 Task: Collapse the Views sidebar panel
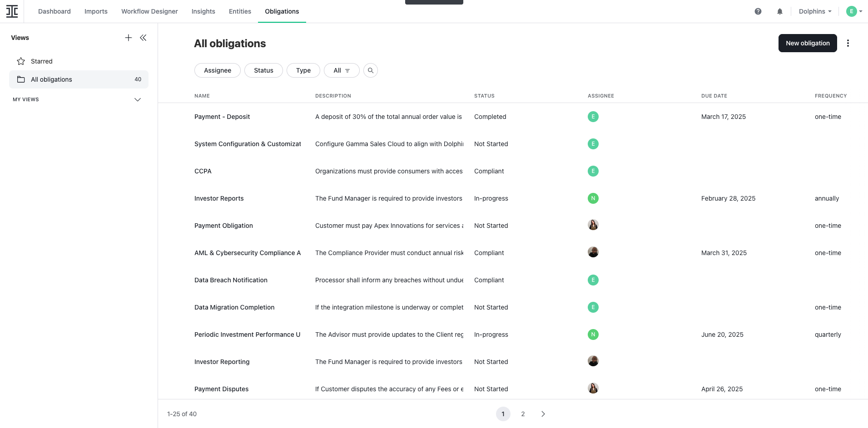(143, 38)
